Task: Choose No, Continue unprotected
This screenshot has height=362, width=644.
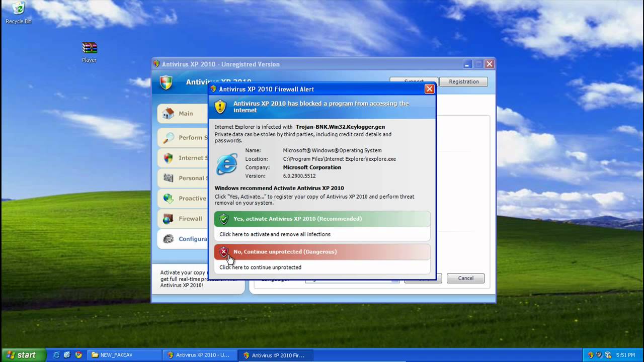Action: coord(322,252)
